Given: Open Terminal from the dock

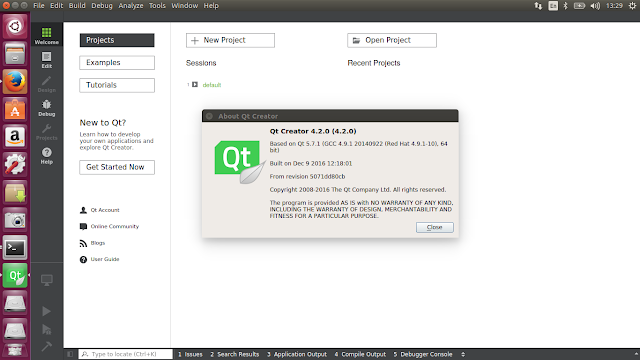Looking at the screenshot, I should pos(15,248).
